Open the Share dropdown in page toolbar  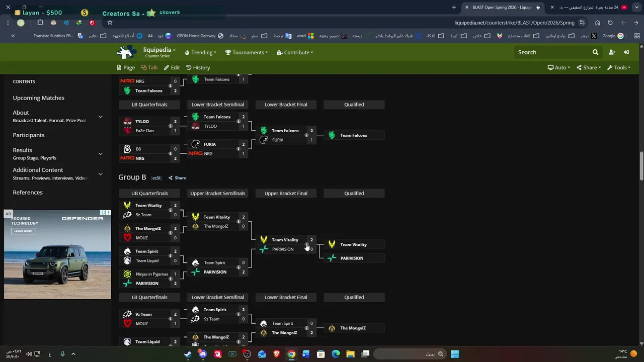click(x=589, y=67)
